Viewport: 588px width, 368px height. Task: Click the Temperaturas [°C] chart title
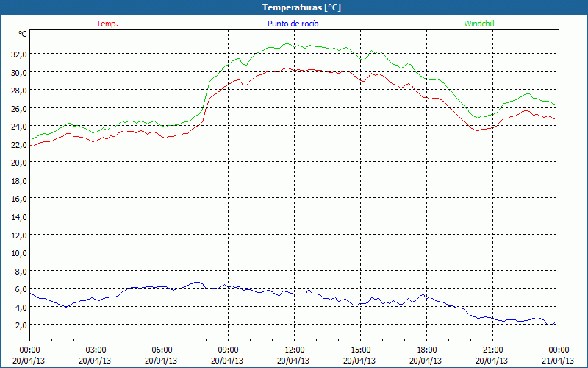click(x=302, y=7)
